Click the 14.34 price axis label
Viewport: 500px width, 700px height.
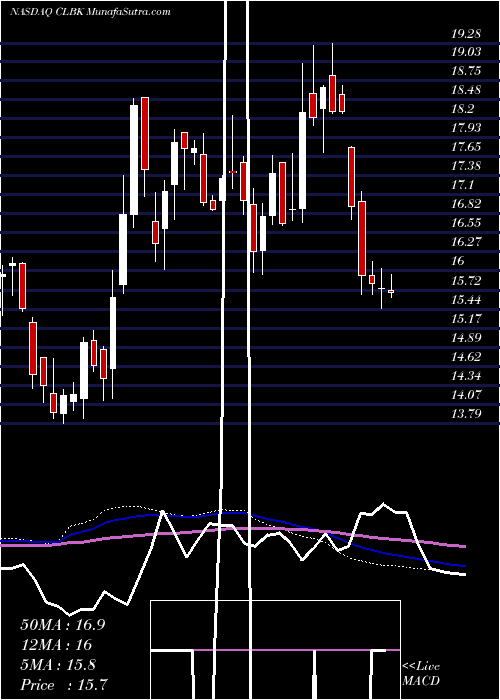(x=466, y=375)
